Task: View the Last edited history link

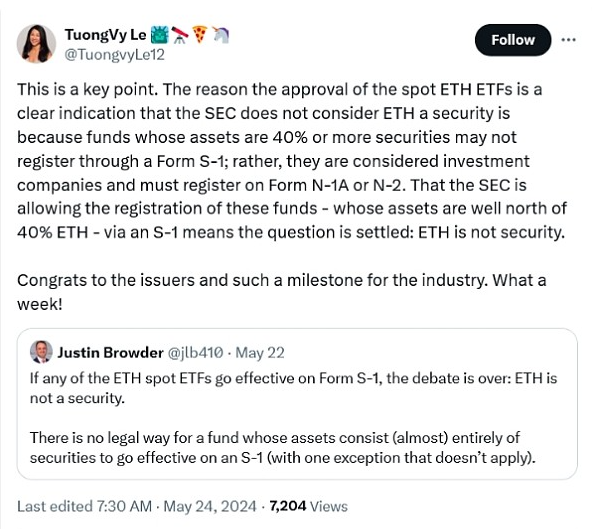Action: pos(84,506)
